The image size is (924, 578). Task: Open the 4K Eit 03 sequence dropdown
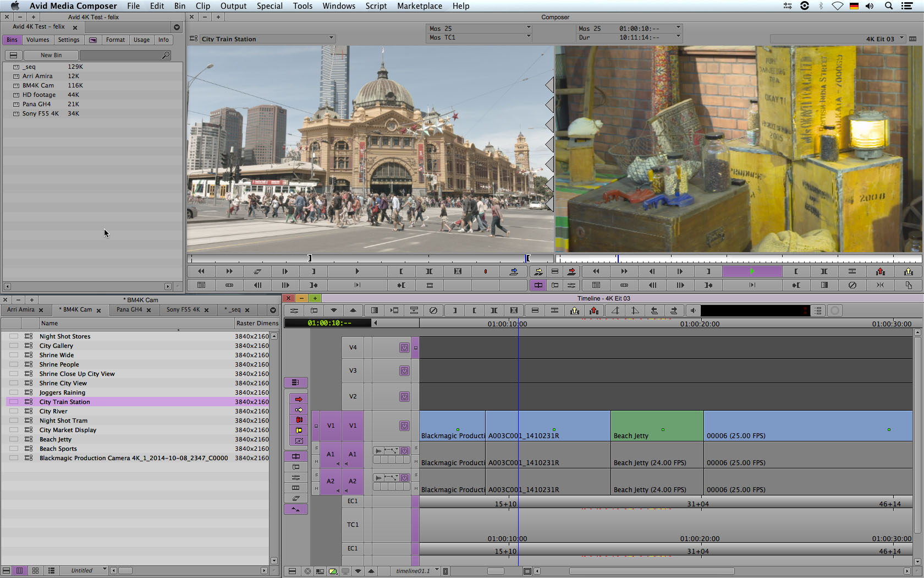tap(901, 39)
